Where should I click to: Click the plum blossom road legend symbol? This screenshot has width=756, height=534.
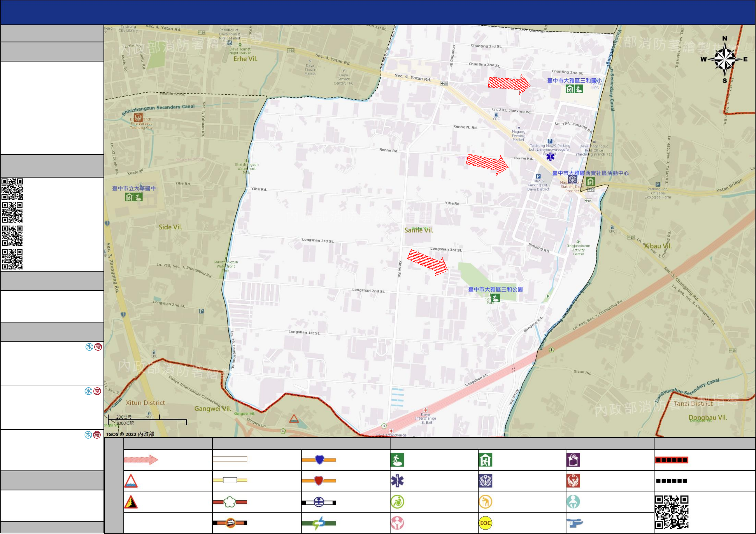[x=230, y=502]
